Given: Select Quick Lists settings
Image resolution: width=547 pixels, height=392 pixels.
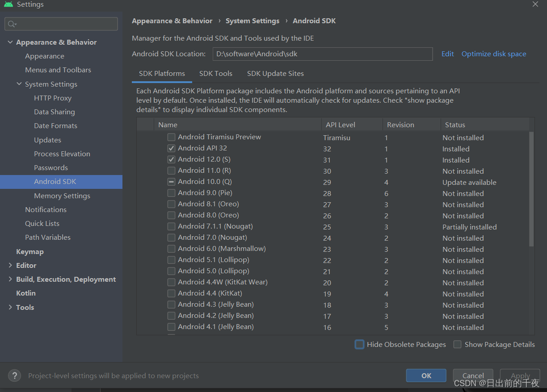Looking at the screenshot, I should (42, 223).
